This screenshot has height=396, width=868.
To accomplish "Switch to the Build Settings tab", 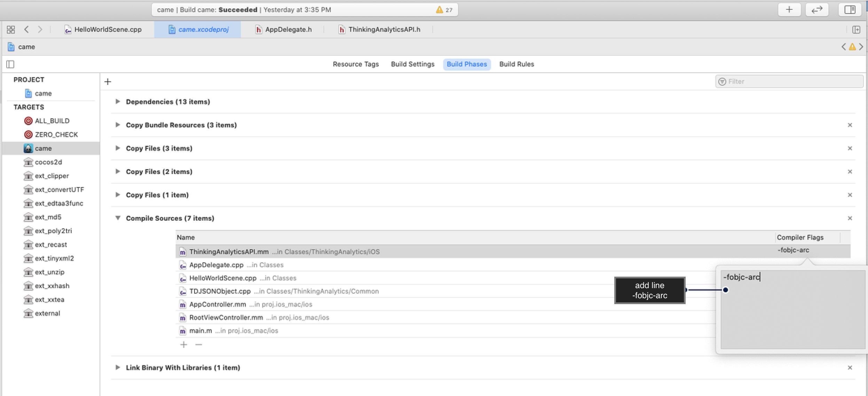I will point(412,64).
